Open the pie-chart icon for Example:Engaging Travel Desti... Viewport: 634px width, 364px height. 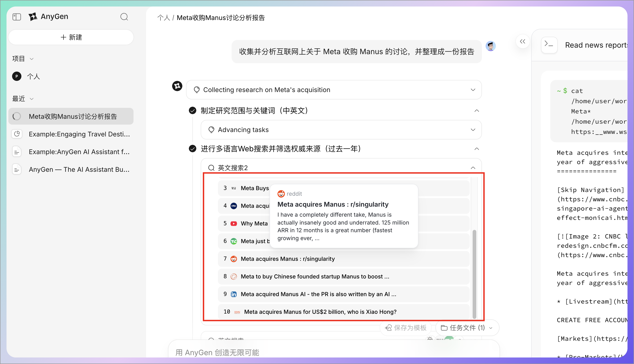click(x=17, y=134)
